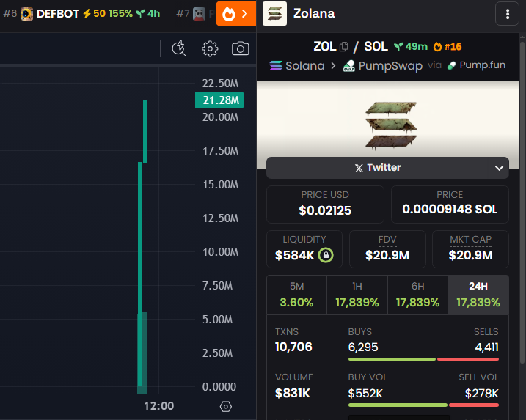This screenshot has width=526, height=420.
Task: Reset chart scale icon at bottom
Action: pos(226,406)
